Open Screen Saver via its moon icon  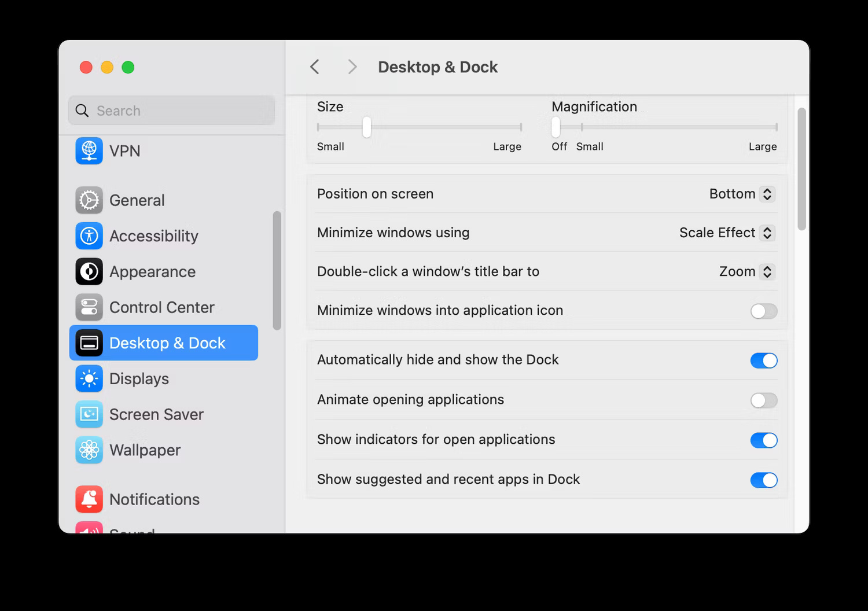[x=89, y=414]
